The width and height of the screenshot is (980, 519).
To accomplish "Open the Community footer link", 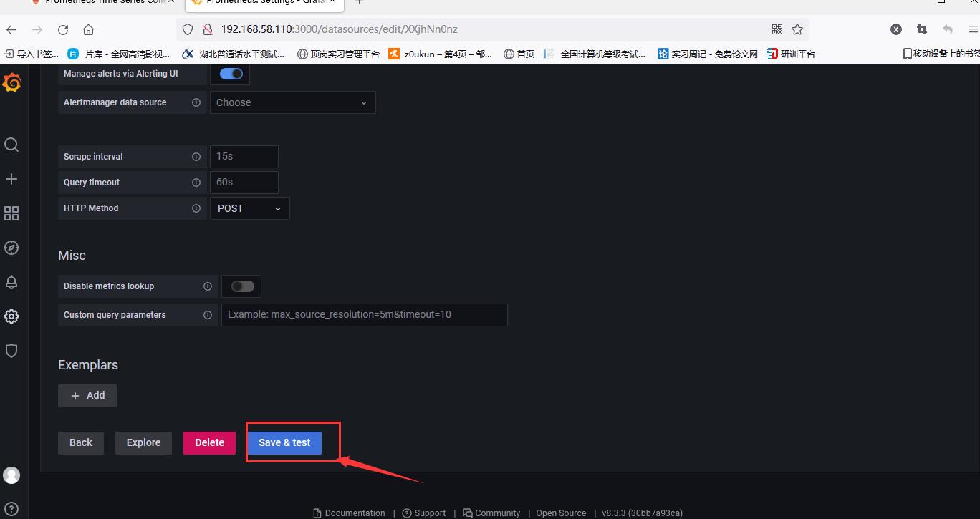I will click(491, 513).
